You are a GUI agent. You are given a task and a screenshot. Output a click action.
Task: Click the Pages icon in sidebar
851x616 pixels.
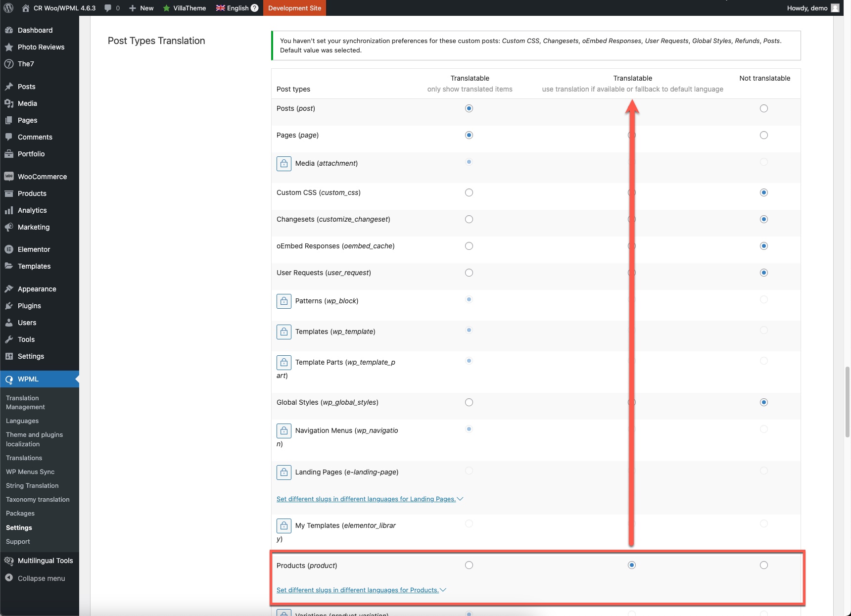coord(9,120)
